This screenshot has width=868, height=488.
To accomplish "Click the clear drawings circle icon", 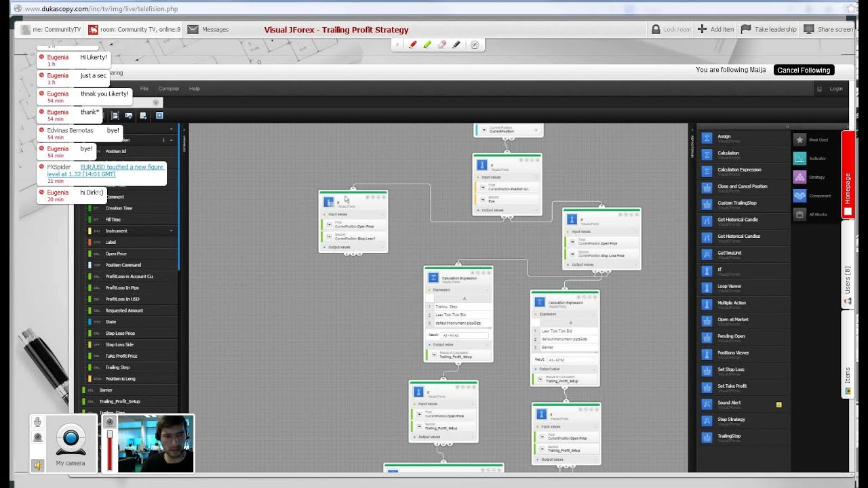I will pyautogui.click(x=474, y=45).
